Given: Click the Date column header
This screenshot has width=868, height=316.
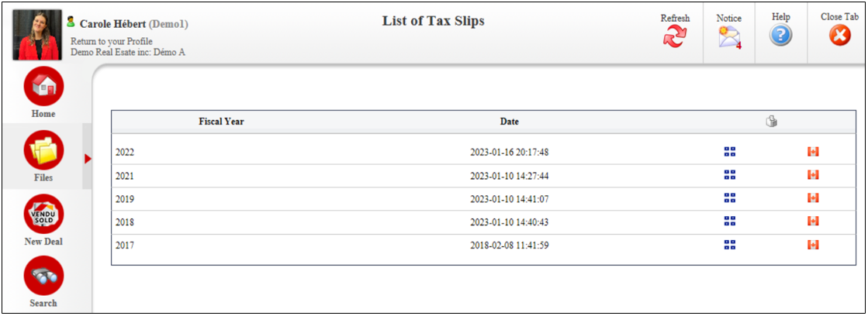Looking at the screenshot, I should click(510, 122).
